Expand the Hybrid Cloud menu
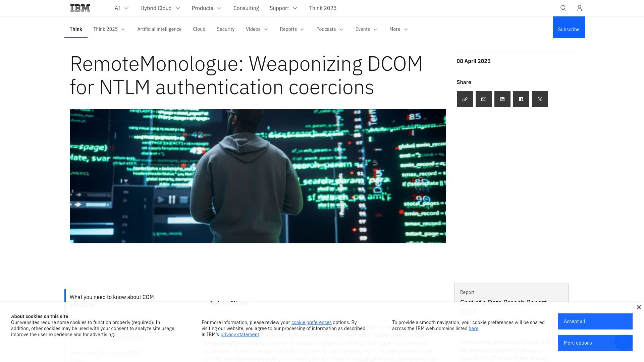Image resolution: width=644 pixels, height=362 pixels. pos(160,8)
